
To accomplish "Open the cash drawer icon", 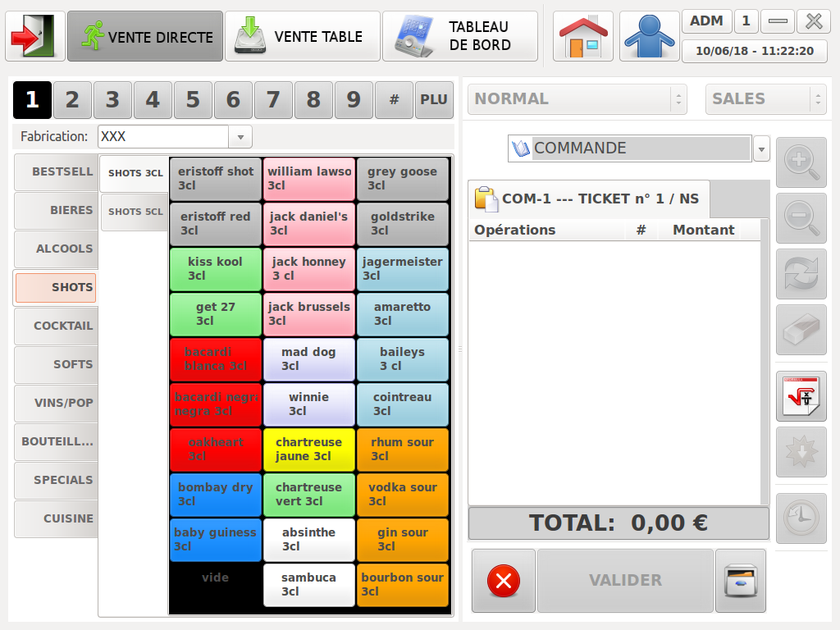I will coord(741,580).
